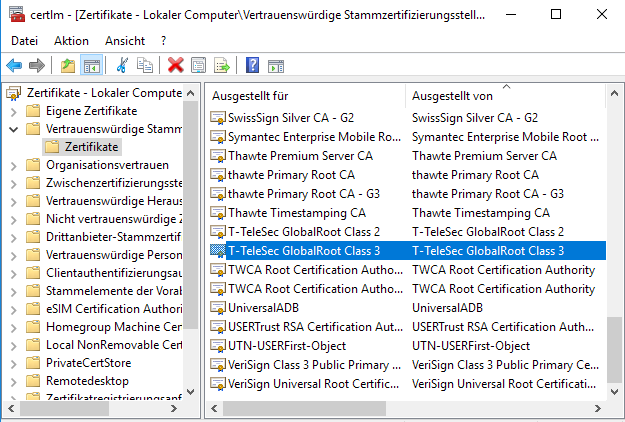The width and height of the screenshot is (625, 422).
Task: Click certificate list horizontal scrollbar left arrow
Action: click(x=214, y=408)
